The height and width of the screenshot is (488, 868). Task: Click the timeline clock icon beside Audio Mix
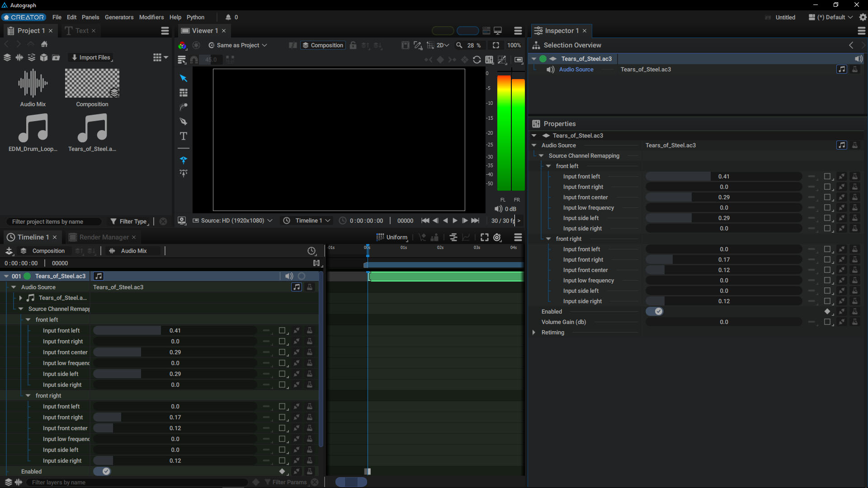311,251
